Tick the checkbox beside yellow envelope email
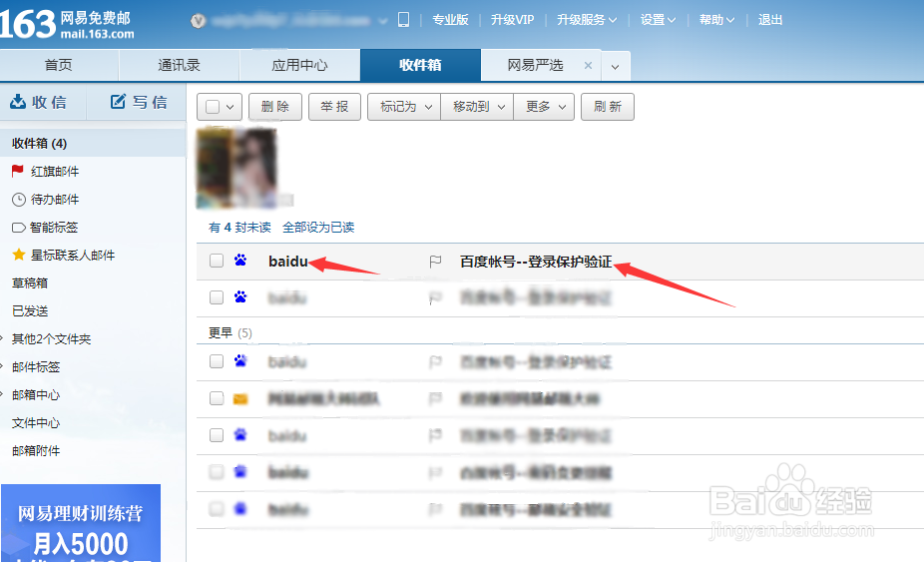 (217, 398)
